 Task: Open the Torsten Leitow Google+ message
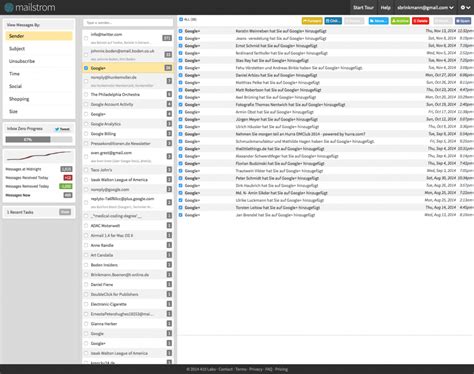click(326, 208)
